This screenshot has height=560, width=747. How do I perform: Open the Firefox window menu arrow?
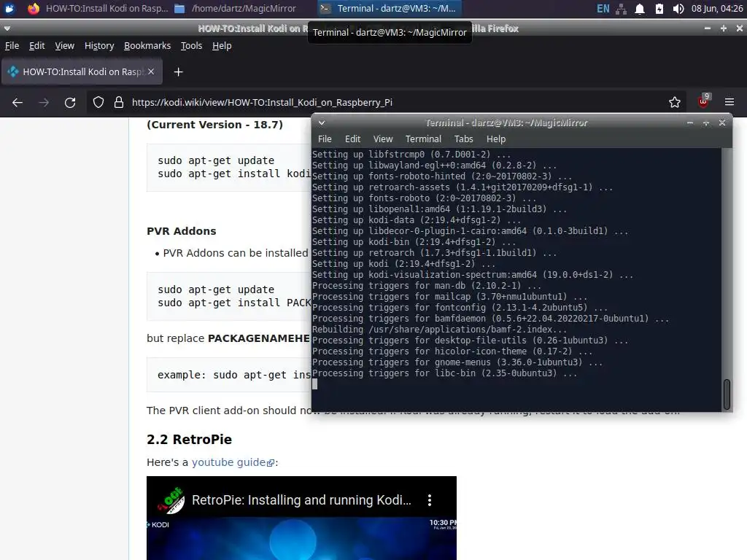click(x=7, y=28)
